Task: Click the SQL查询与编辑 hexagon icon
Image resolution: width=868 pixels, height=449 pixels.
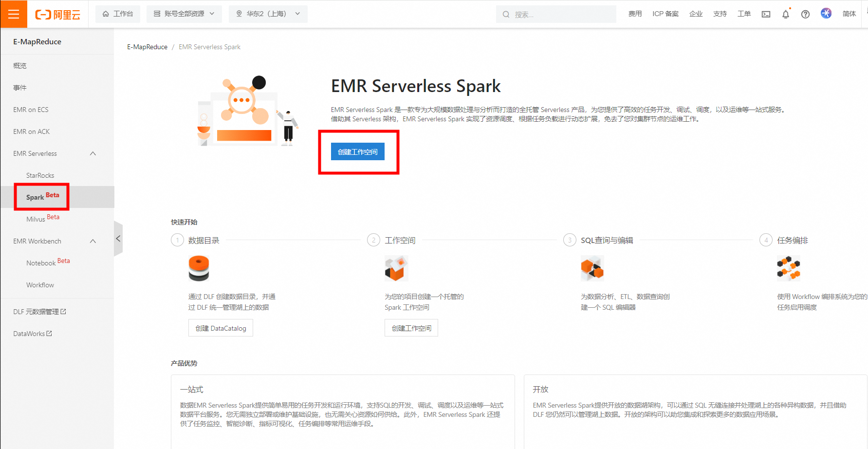Action: pos(592,268)
